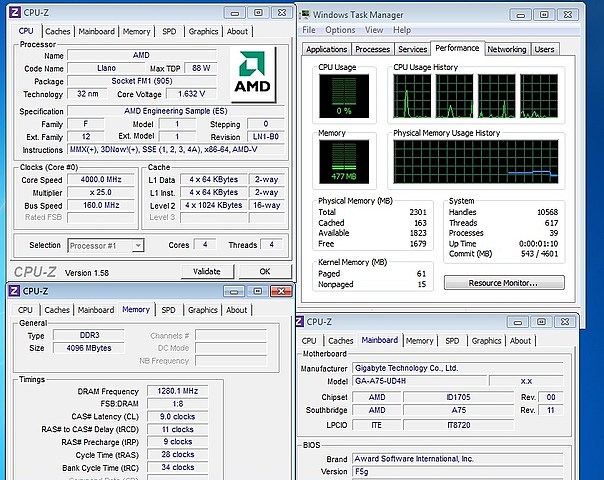Image resolution: width=604 pixels, height=480 pixels.
Task: Click the CPU-Z icon in Mainboard window title bar
Action: (300, 321)
